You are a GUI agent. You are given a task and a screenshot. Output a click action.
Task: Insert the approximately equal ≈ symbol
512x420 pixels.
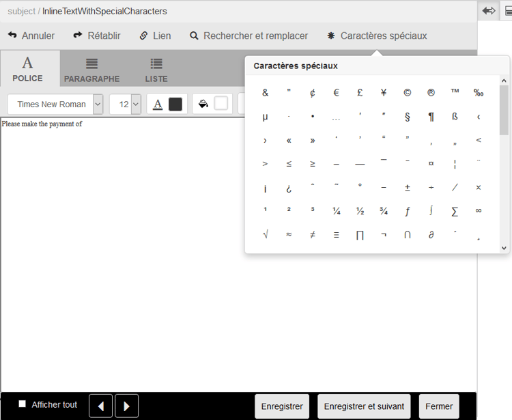(x=289, y=234)
